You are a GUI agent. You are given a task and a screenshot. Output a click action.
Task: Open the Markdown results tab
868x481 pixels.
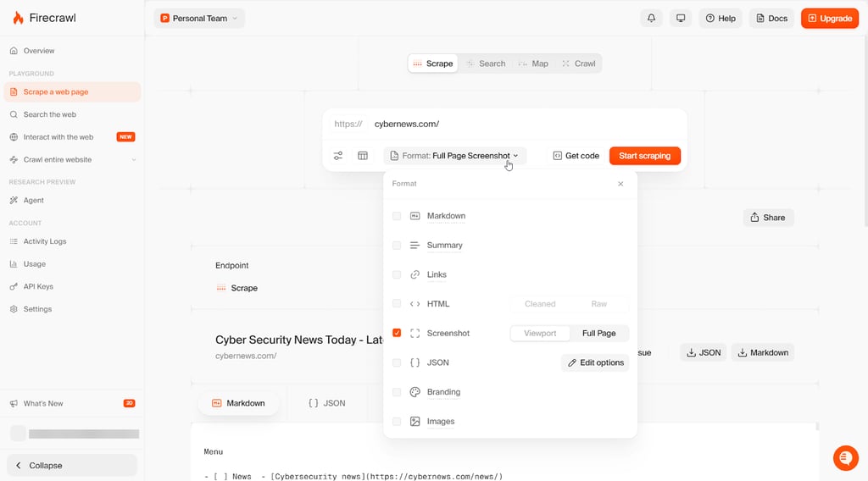pos(238,403)
